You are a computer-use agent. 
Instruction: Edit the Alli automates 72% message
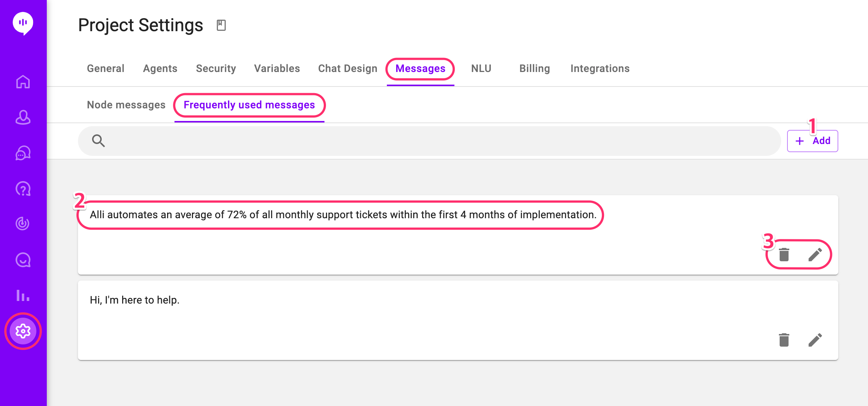[x=815, y=255]
